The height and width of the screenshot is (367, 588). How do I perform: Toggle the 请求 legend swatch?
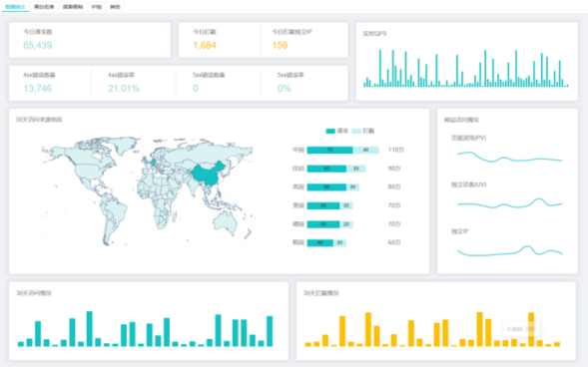click(x=330, y=131)
